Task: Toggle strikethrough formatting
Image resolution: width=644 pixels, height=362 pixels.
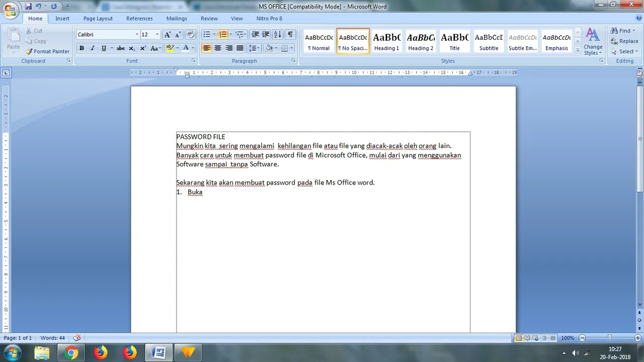Action: (x=120, y=48)
